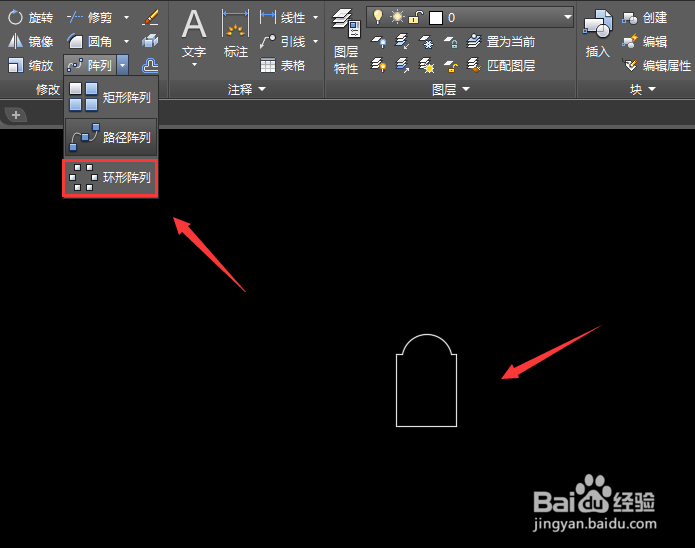
Task: Click the Unlock layer open-padlock icon
Action: [x=450, y=66]
